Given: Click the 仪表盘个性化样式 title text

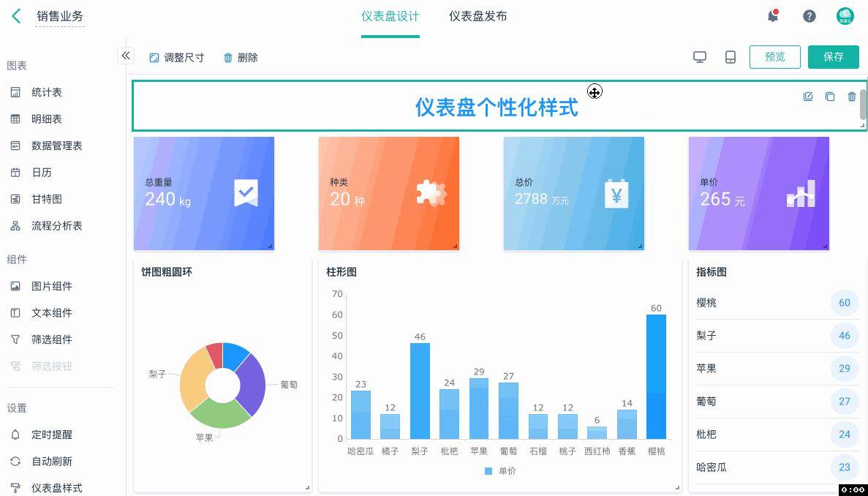Looking at the screenshot, I should coord(497,108).
